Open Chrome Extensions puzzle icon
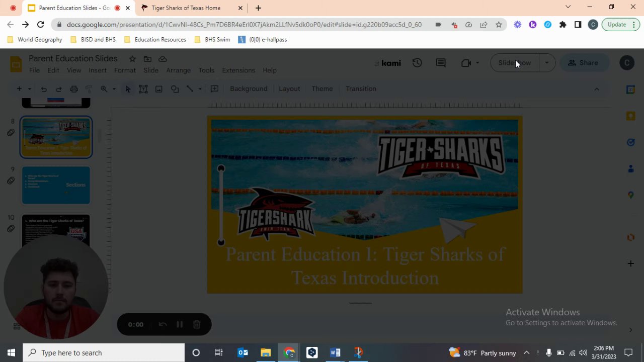Screen dimensions: 644x362 tap(563, 25)
